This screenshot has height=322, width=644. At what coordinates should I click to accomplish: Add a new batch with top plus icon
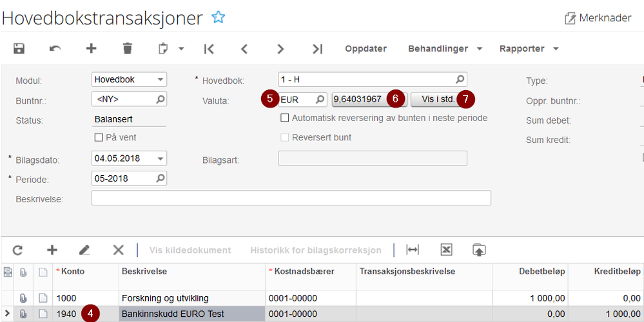(x=91, y=48)
